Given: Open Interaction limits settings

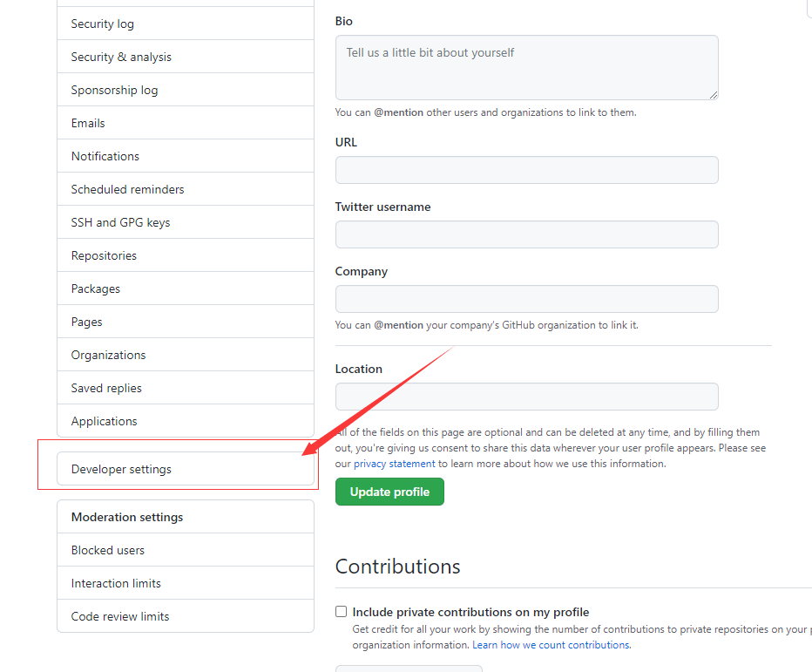Looking at the screenshot, I should (x=116, y=583).
